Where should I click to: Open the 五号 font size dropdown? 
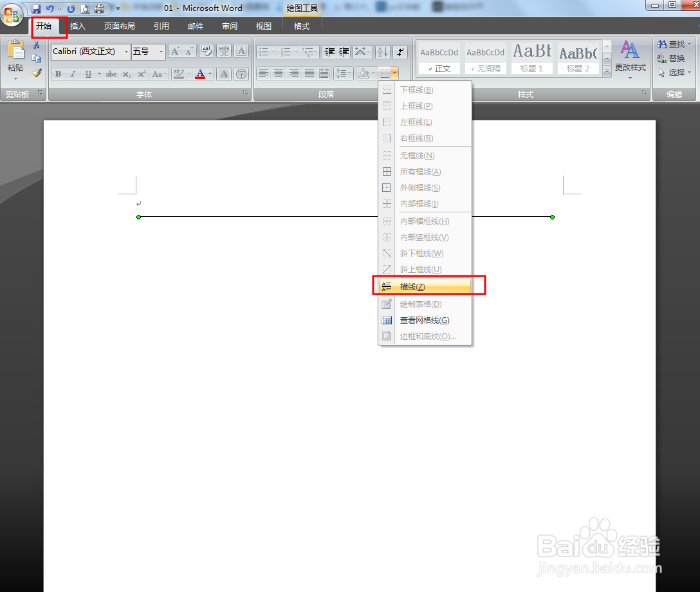(161, 51)
